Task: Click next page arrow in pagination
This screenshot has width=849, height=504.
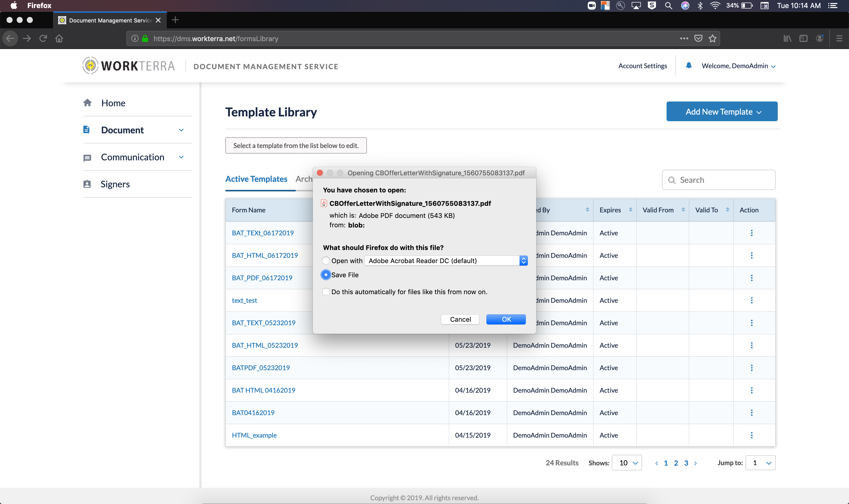Action: click(x=695, y=463)
